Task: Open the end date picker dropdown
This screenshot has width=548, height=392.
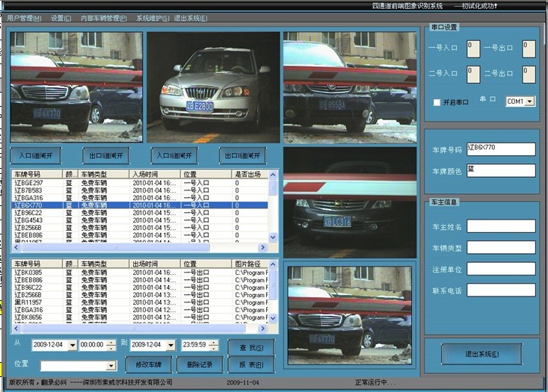Action: (x=170, y=345)
